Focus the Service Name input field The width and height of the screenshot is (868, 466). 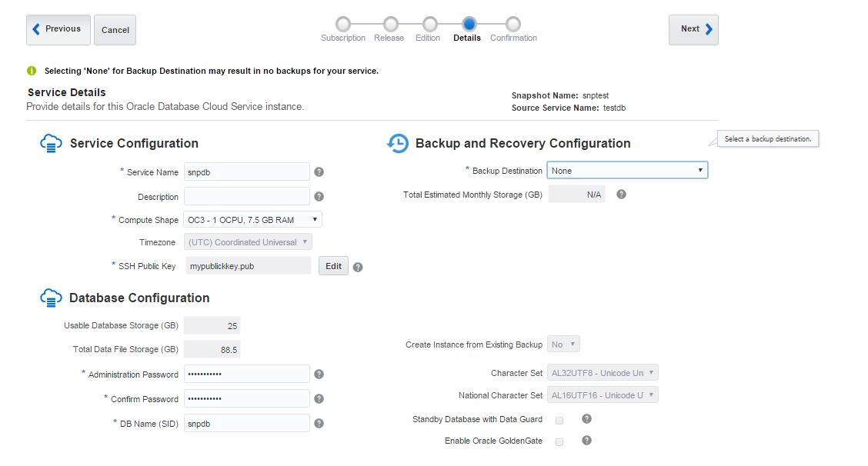pos(247,172)
